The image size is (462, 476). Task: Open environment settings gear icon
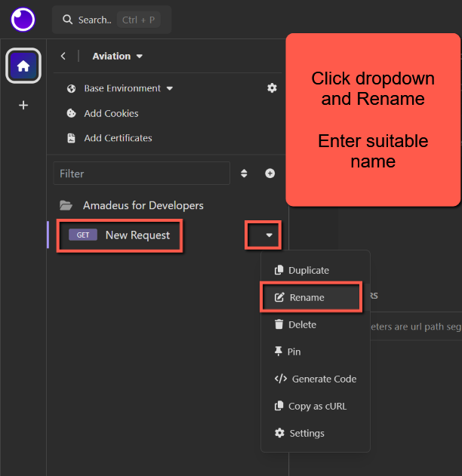click(272, 88)
